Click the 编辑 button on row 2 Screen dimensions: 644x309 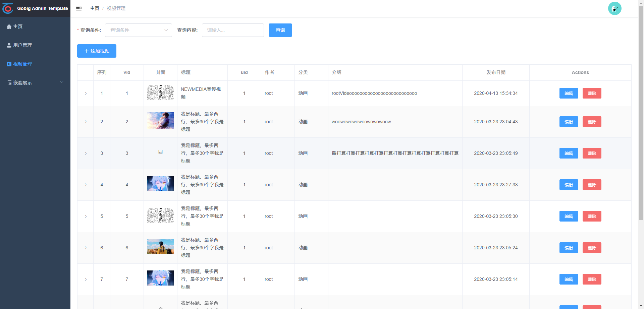[x=569, y=122]
